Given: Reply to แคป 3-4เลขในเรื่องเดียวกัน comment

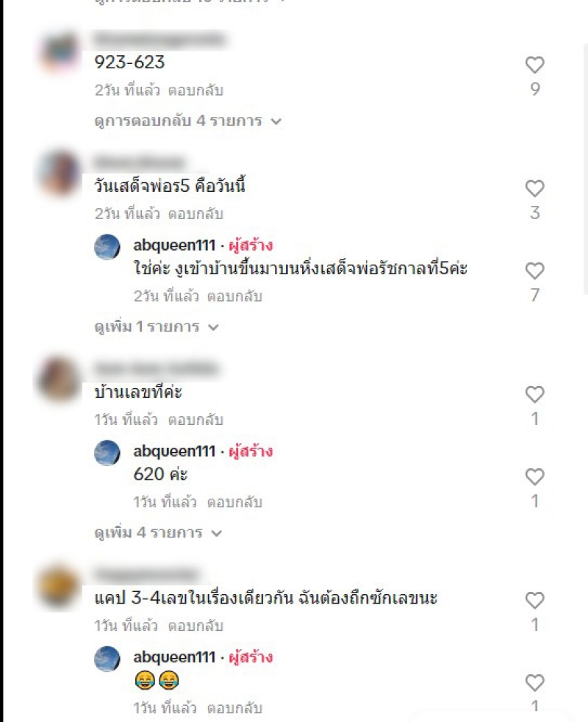Looking at the screenshot, I should [196, 626].
